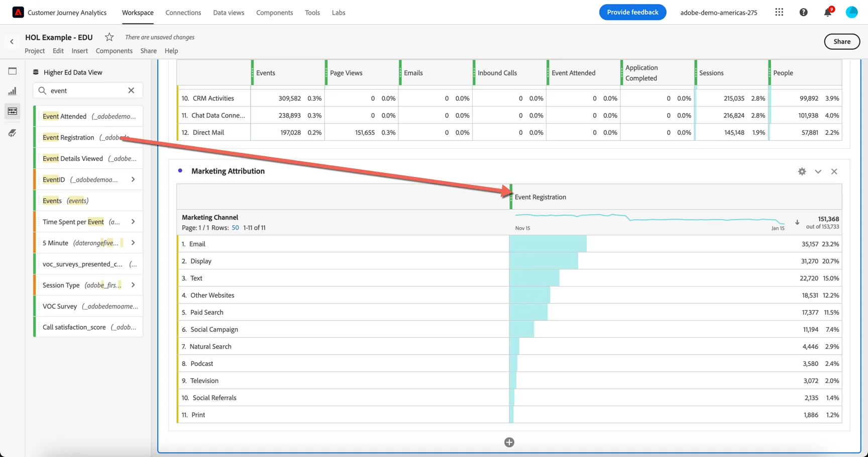
Task: Expand the EventID dimension
Action: 133,179
